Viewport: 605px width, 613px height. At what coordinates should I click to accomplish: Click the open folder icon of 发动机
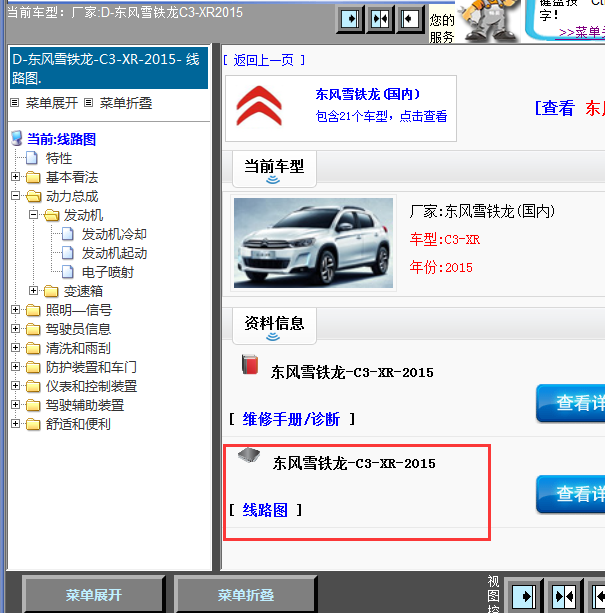coord(52,215)
